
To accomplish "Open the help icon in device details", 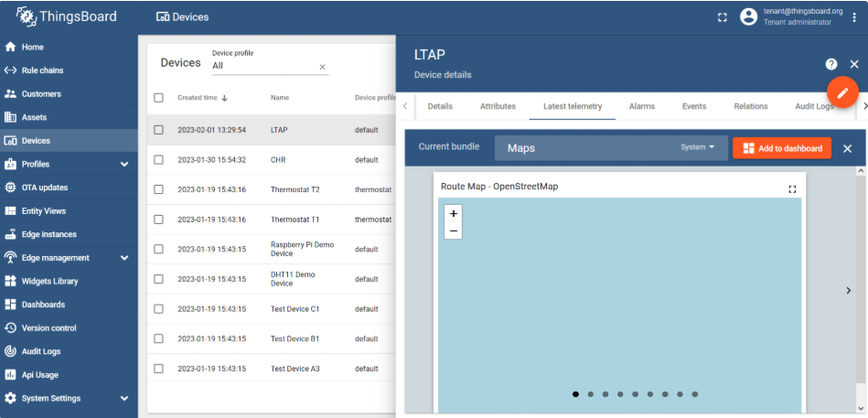I will [830, 64].
